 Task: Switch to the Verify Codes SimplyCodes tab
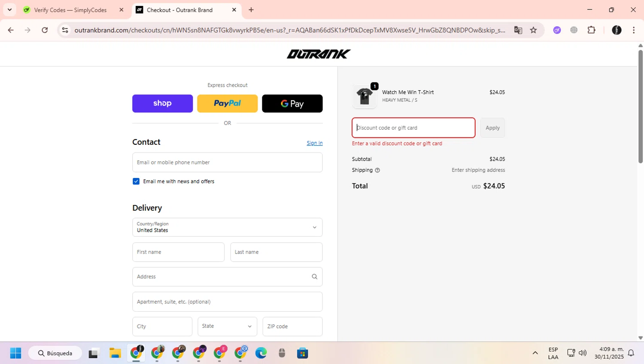tap(70, 10)
